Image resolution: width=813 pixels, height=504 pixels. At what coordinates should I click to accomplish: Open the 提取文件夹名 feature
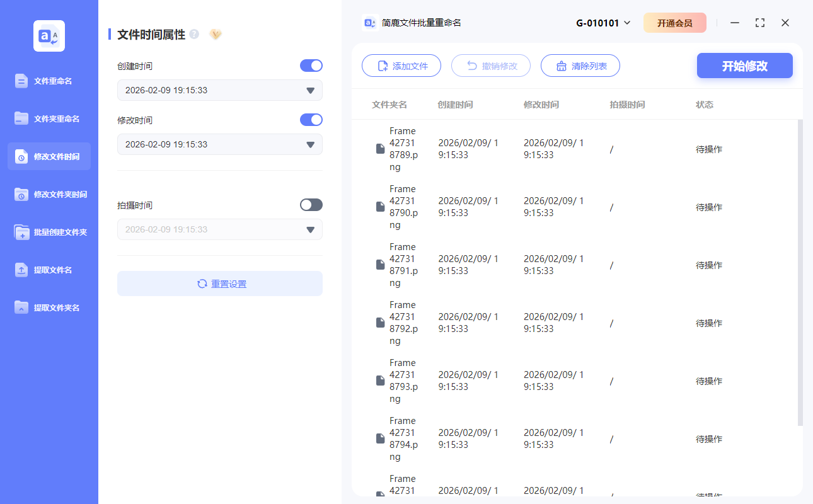(49, 307)
